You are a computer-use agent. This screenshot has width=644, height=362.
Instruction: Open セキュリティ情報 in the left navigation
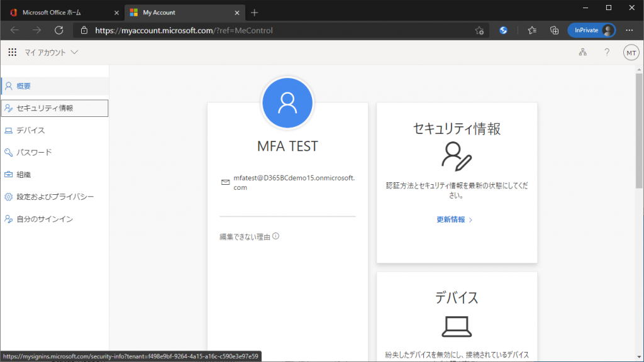[45, 108]
